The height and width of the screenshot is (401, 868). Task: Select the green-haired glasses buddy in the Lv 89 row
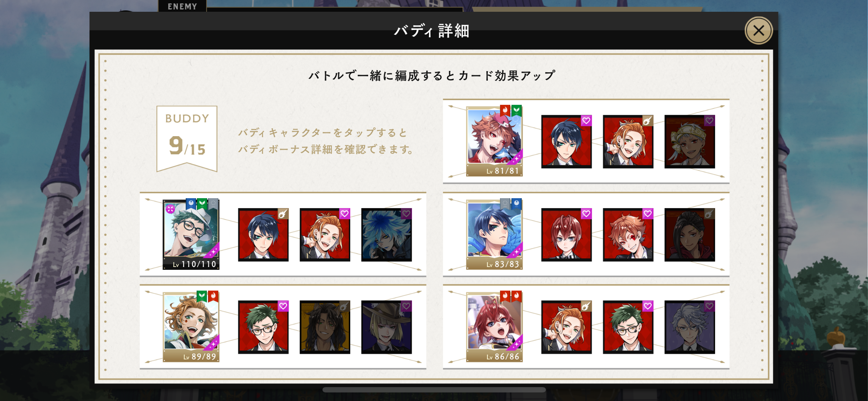click(263, 327)
